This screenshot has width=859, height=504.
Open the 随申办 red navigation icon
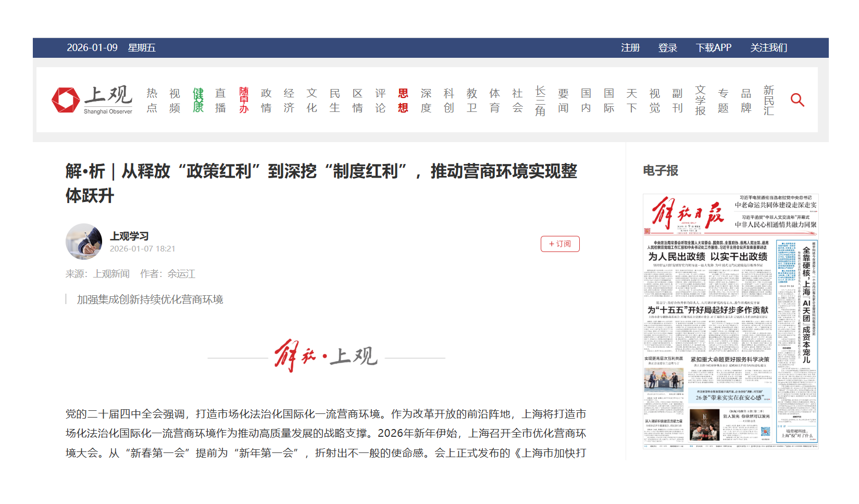(x=244, y=100)
